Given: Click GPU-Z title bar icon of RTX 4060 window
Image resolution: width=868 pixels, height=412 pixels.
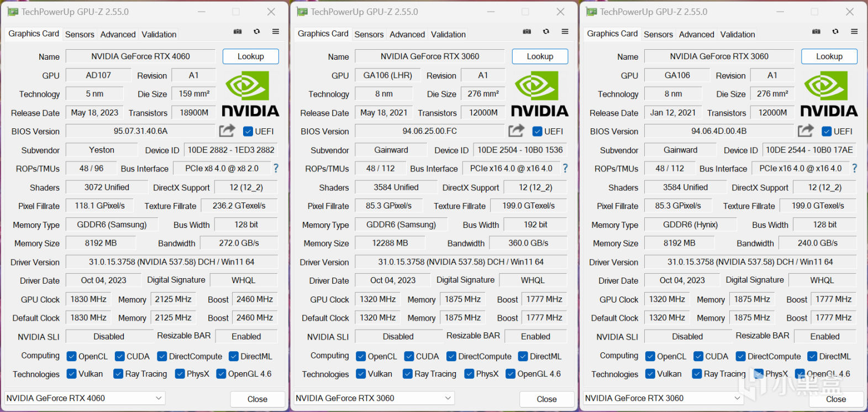Looking at the screenshot, I should [x=13, y=12].
